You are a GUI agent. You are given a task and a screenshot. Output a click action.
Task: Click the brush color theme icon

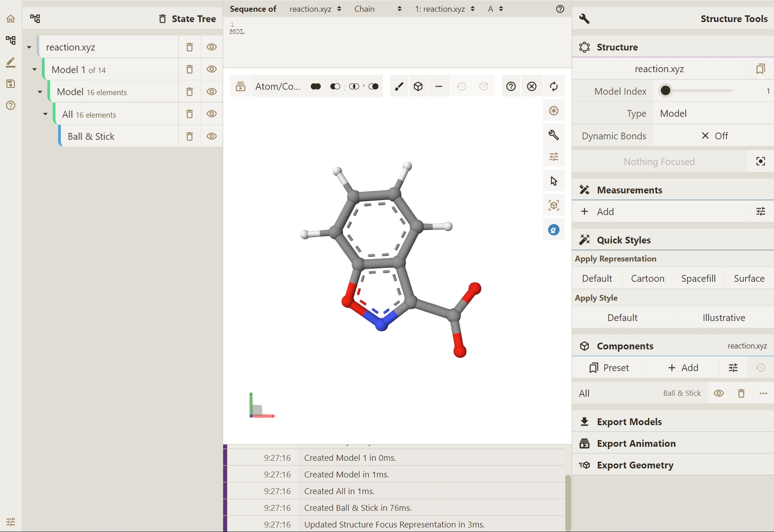pos(399,87)
